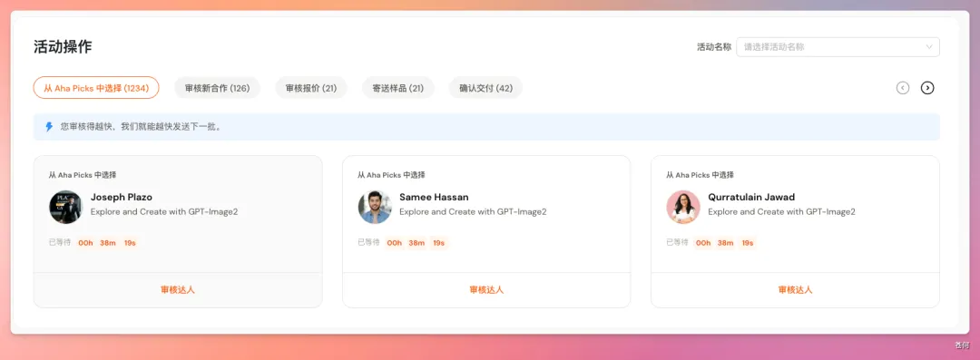Click the dropdown chevron in 活动名称 field

[929, 47]
